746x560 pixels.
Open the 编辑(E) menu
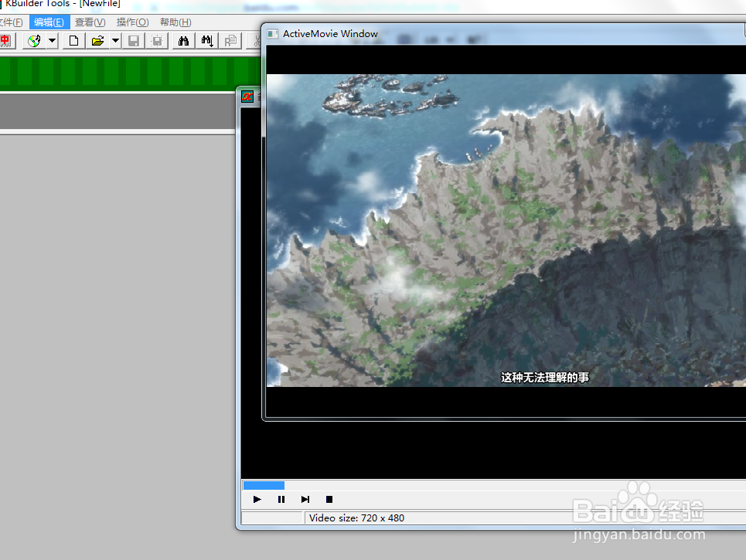[49, 22]
